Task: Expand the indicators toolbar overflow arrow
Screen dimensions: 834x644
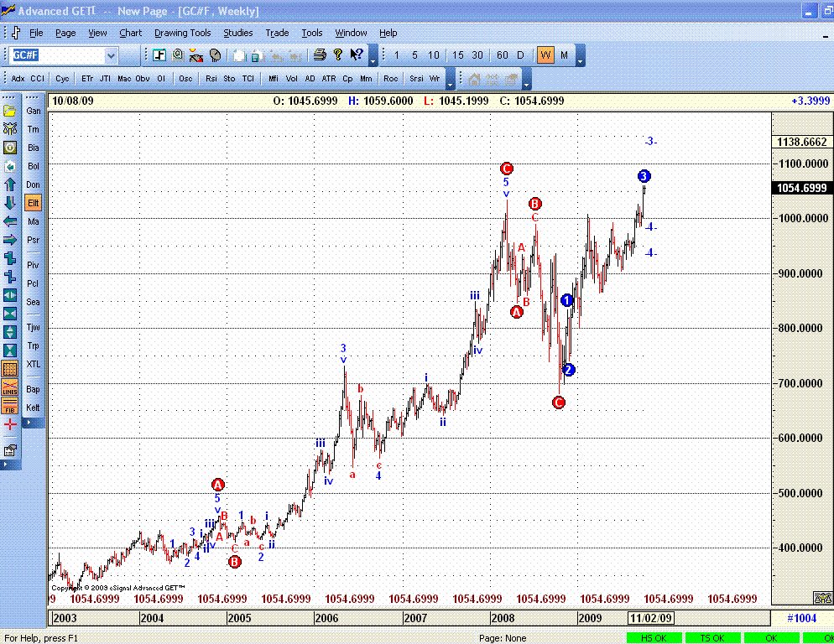Action: [451, 79]
